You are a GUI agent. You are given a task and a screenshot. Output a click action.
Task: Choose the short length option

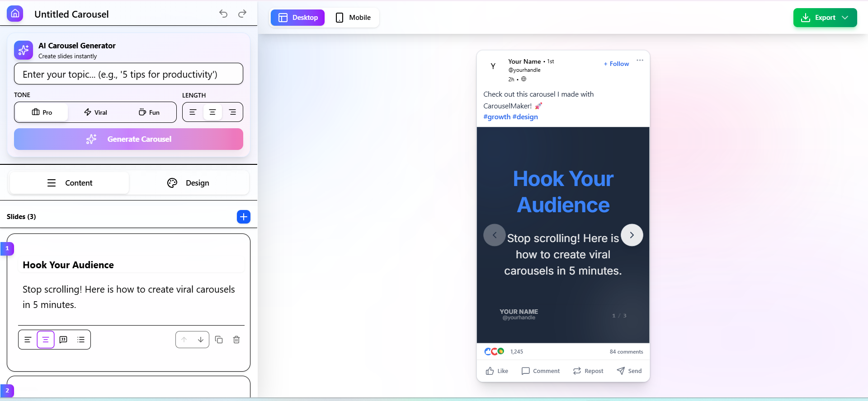(193, 112)
